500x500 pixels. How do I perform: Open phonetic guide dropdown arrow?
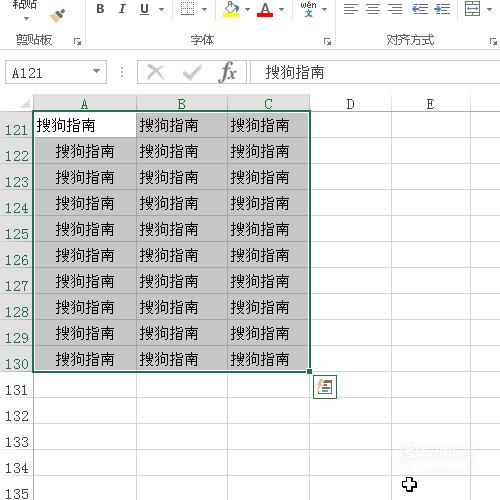pos(324,9)
